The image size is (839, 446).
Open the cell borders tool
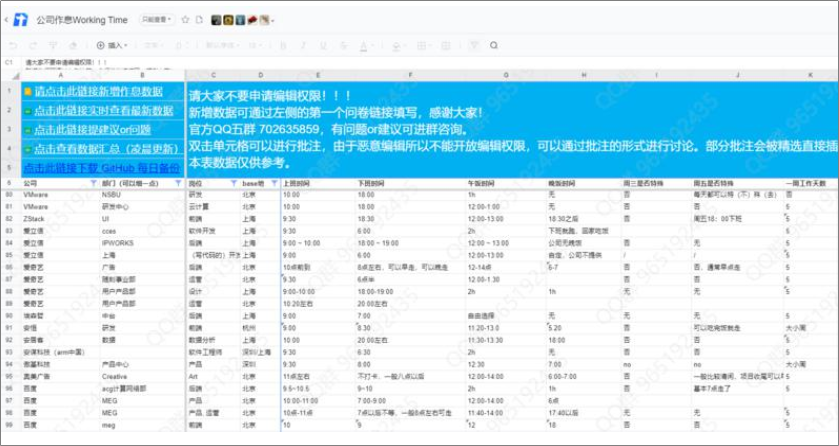[422, 45]
